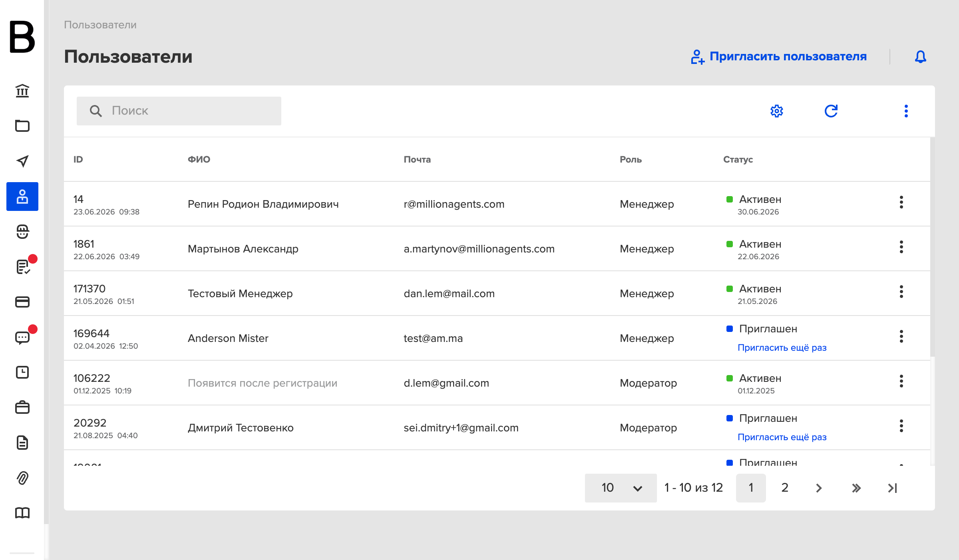Image resolution: width=959 pixels, height=560 pixels.
Task: Open the paperclip sidebar icon
Action: click(22, 478)
